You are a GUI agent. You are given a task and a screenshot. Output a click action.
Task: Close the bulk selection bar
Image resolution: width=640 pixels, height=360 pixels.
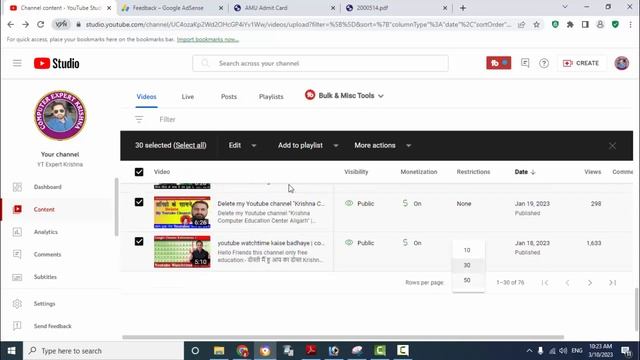coord(612,146)
